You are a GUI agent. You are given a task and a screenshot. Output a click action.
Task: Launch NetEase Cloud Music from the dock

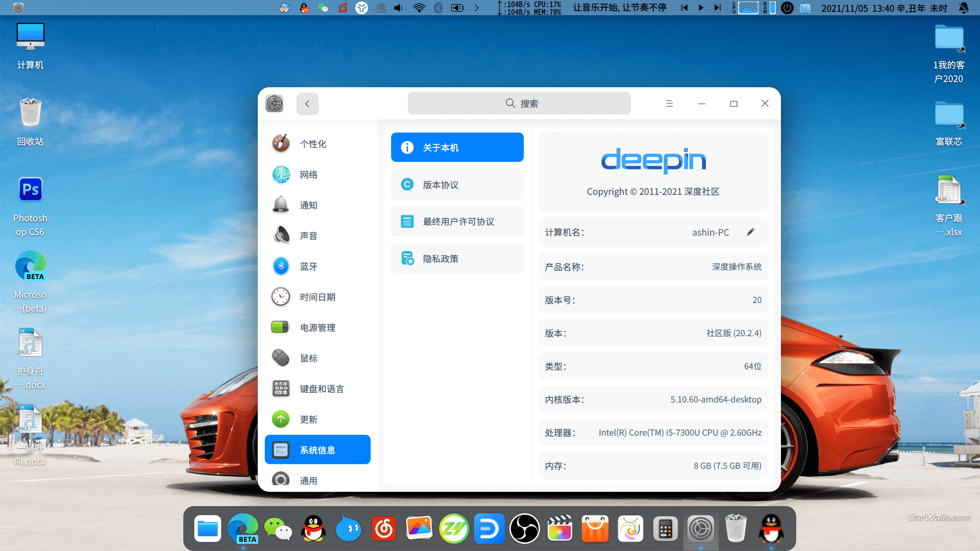(384, 529)
